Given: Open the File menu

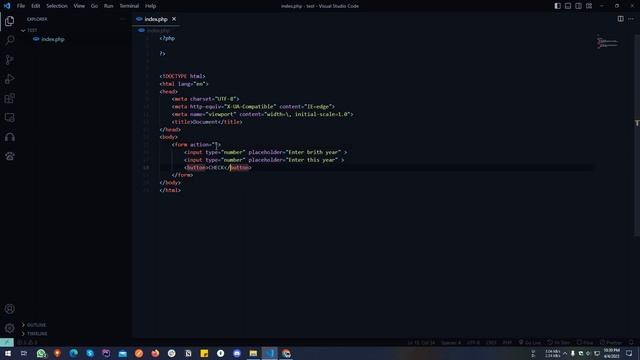Looking at the screenshot, I should (x=21, y=6).
